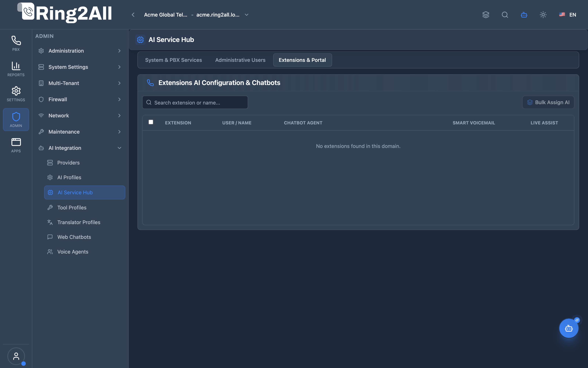Expand the Firewall menu
This screenshot has width=588, height=368.
80,99
